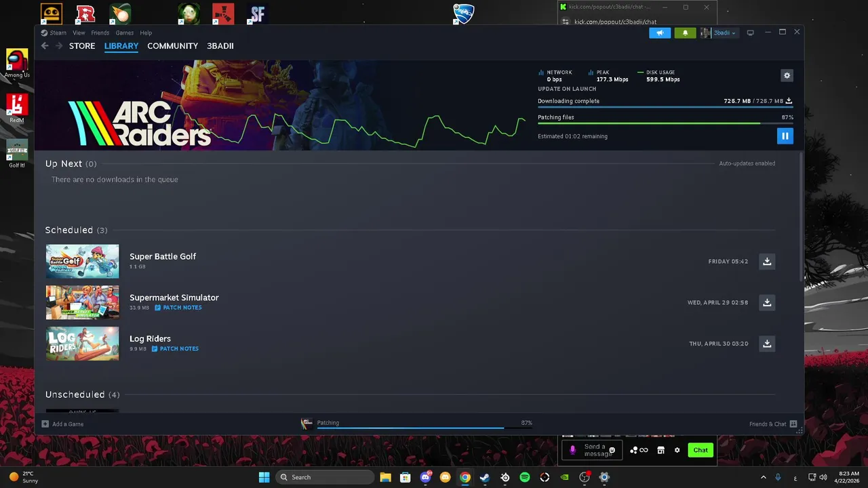Screen dimensions: 868x488
Task: Open Golf It! desktop shortcut
Action: (17, 154)
